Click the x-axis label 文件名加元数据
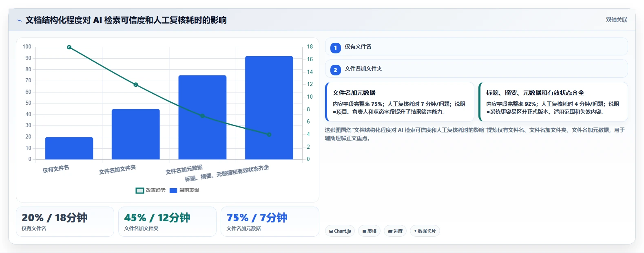This screenshot has width=644, height=253. pyautogui.click(x=184, y=170)
